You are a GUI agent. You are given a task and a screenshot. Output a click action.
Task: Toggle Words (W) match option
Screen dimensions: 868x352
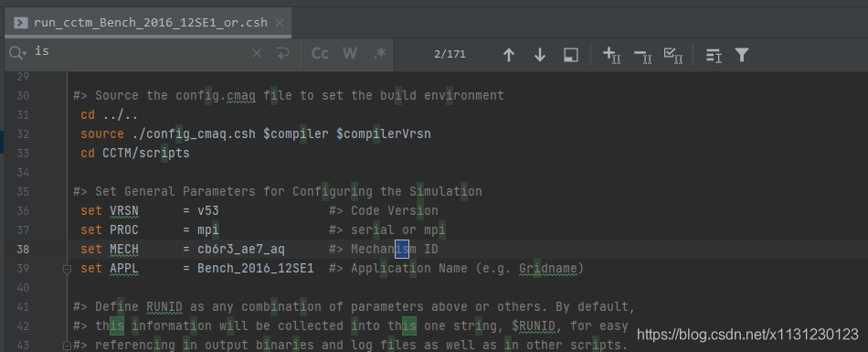350,53
